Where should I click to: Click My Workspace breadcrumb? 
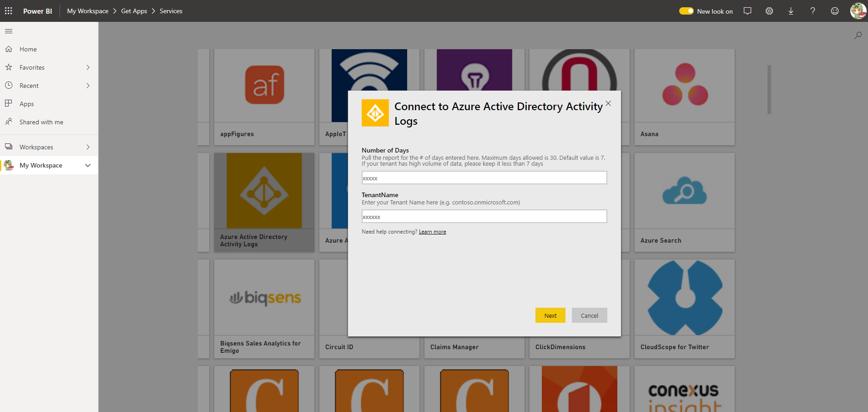pyautogui.click(x=88, y=11)
